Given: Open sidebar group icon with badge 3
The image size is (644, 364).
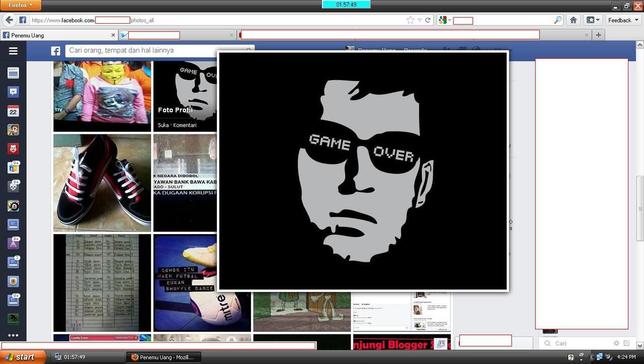Looking at the screenshot, I should click(x=13, y=262).
